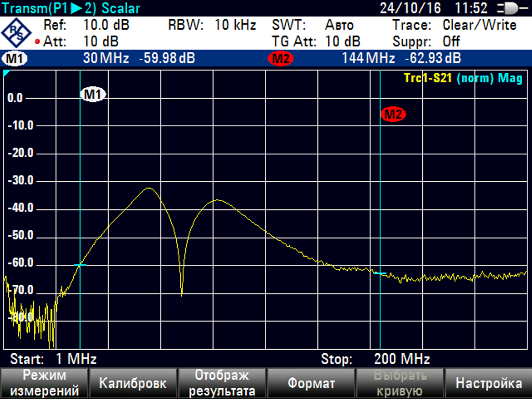Open the Режим измерений softkey
532x399 pixels.
(x=44, y=383)
